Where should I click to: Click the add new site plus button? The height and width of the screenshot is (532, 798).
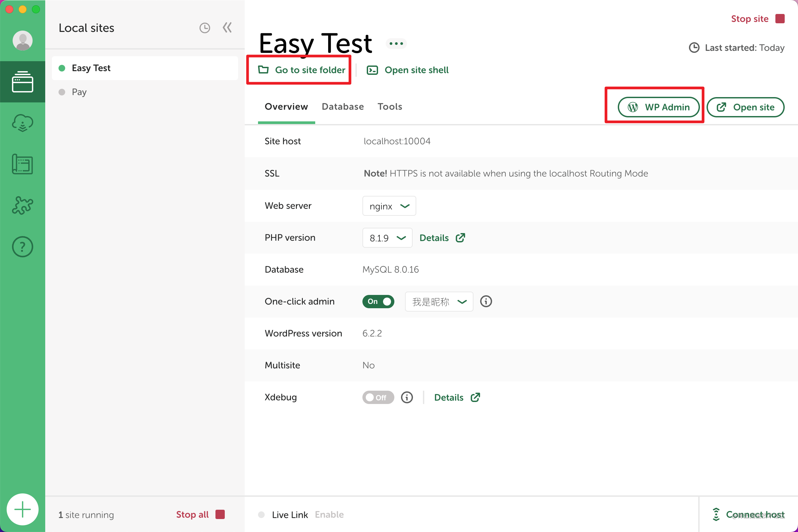[x=22, y=509]
